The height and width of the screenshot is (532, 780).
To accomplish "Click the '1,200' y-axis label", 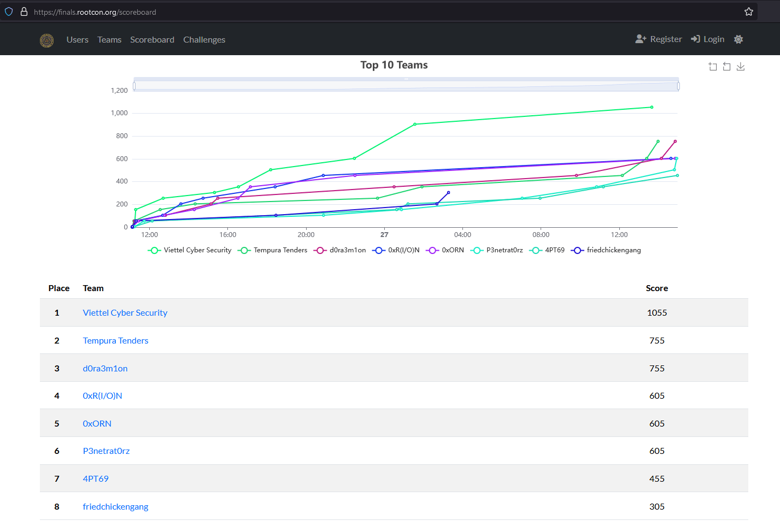I will click(x=119, y=91).
